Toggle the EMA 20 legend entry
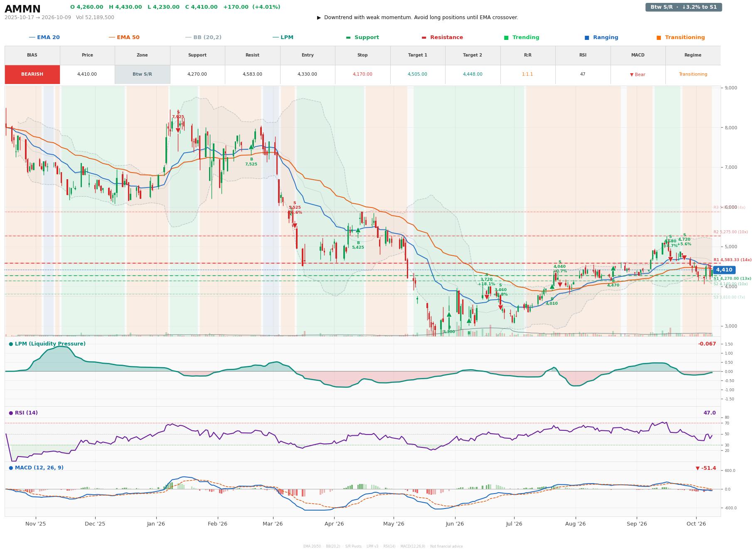 (x=44, y=37)
